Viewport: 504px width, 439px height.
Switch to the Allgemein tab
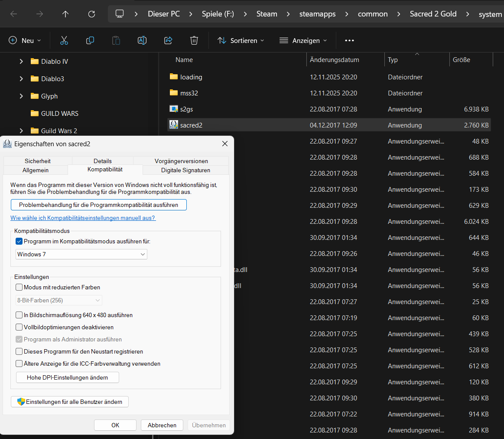[36, 170]
